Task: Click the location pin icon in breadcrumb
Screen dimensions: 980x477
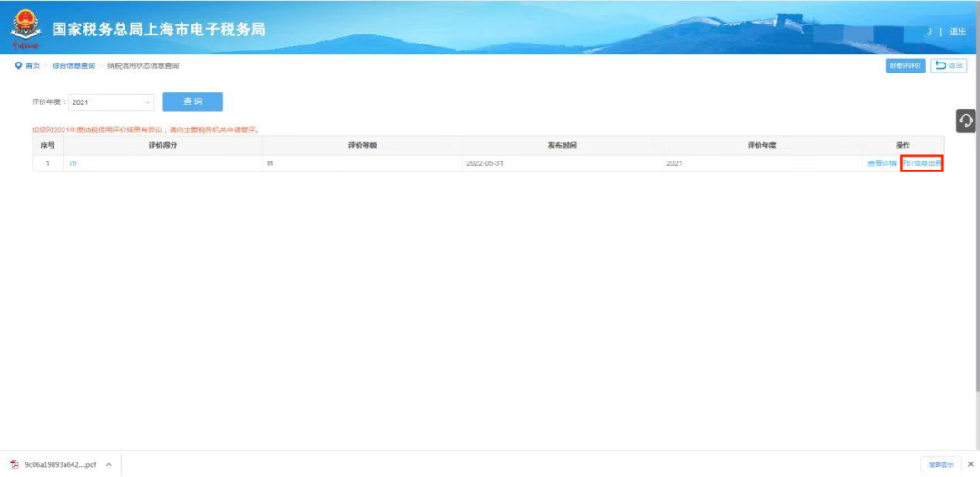Action: (19, 66)
